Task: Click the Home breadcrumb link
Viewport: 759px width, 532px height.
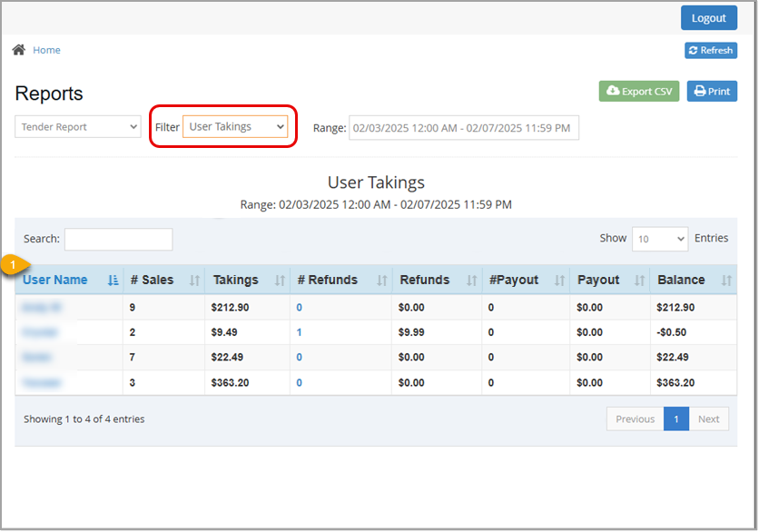Action: coord(46,50)
